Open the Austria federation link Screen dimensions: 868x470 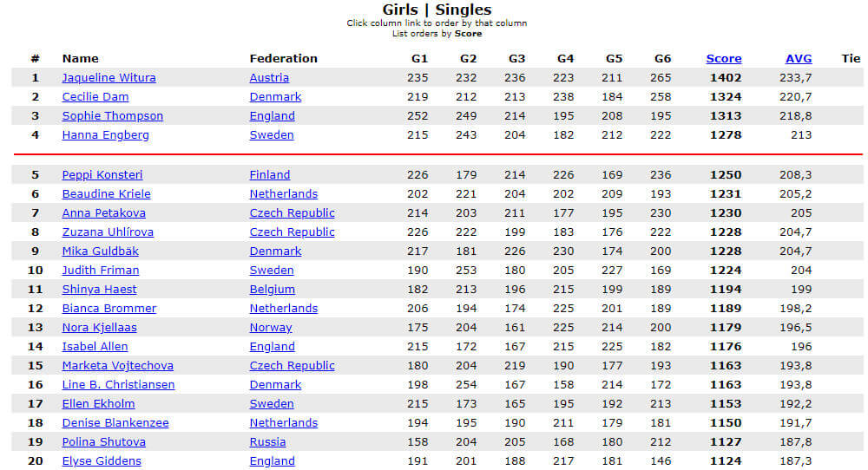click(269, 78)
